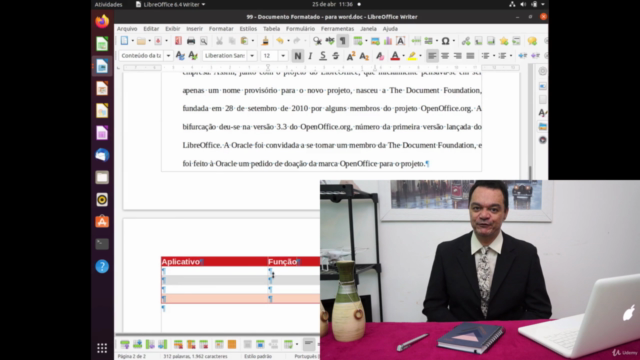
Task: Click the Insert Page Break icon
Action: pos(416,41)
